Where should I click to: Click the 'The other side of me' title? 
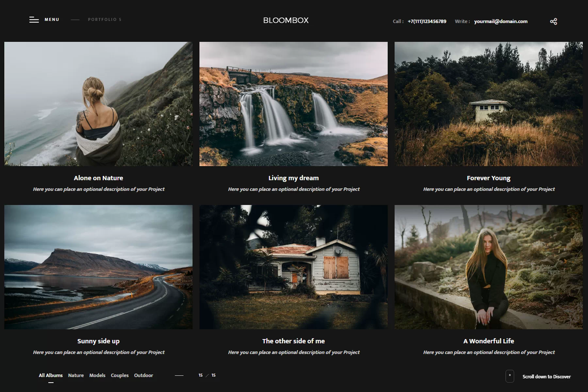[293, 341]
